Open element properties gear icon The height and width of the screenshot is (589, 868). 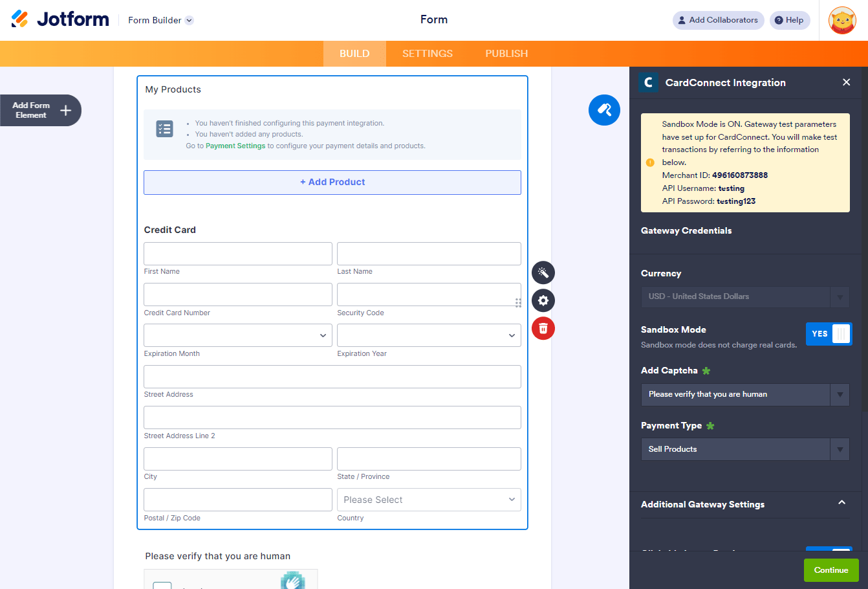pos(543,300)
